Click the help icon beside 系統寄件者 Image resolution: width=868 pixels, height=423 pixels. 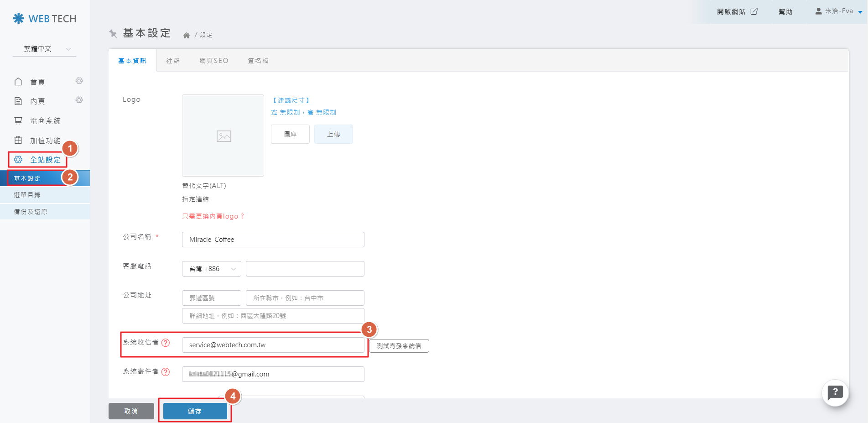point(166,372)
